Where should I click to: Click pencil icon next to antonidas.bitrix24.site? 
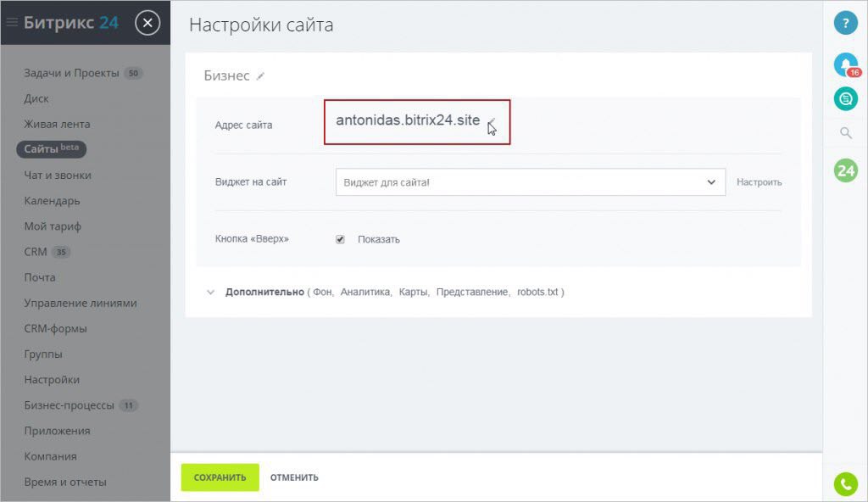[x=491, y=120]
